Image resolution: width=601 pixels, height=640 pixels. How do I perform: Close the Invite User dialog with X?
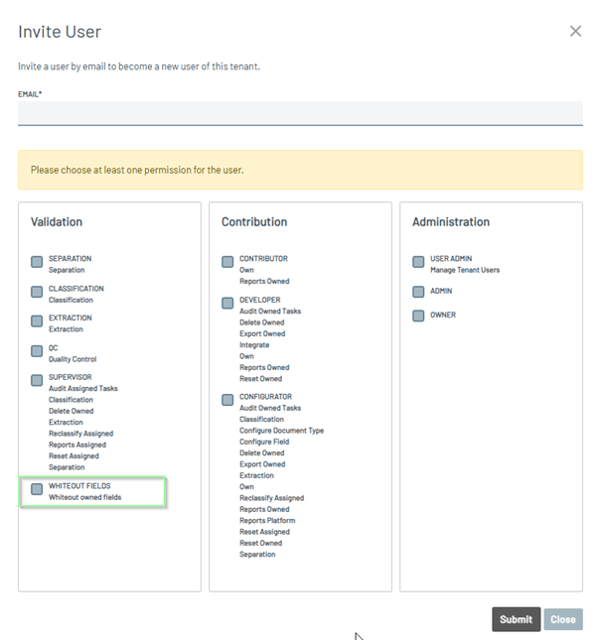point(575,31)
